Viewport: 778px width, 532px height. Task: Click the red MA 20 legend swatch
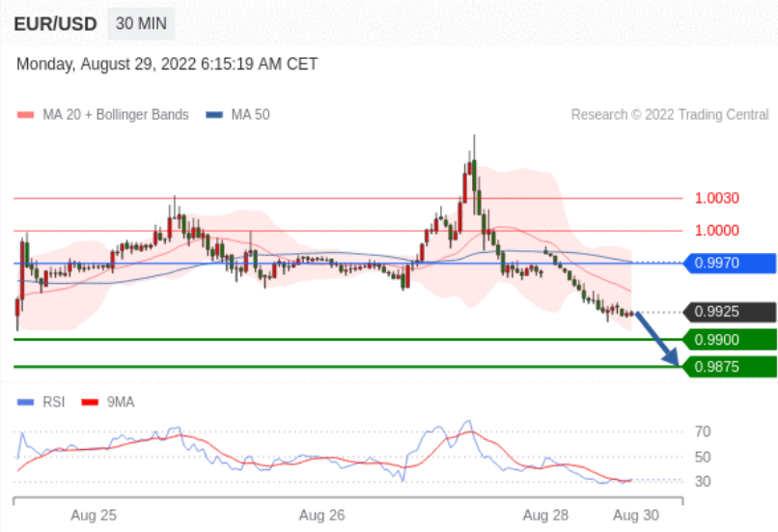coord(25,115)
